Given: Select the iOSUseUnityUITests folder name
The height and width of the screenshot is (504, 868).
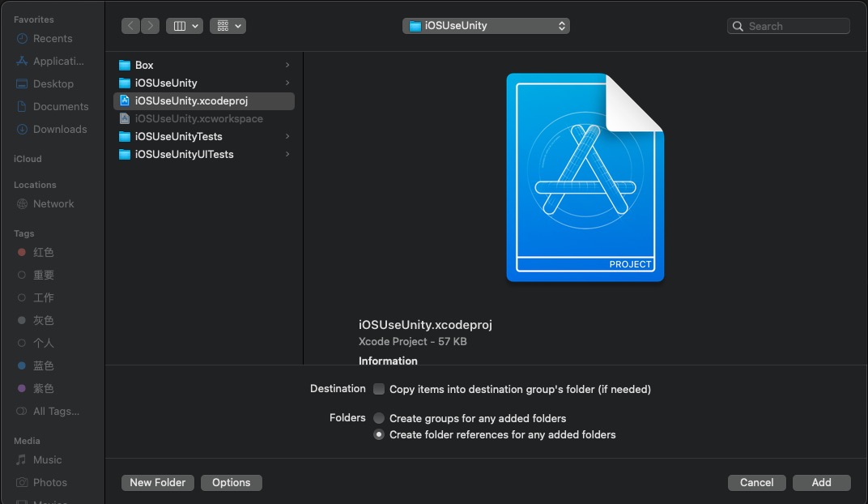Looking at the screenshot, I should 184,154.
